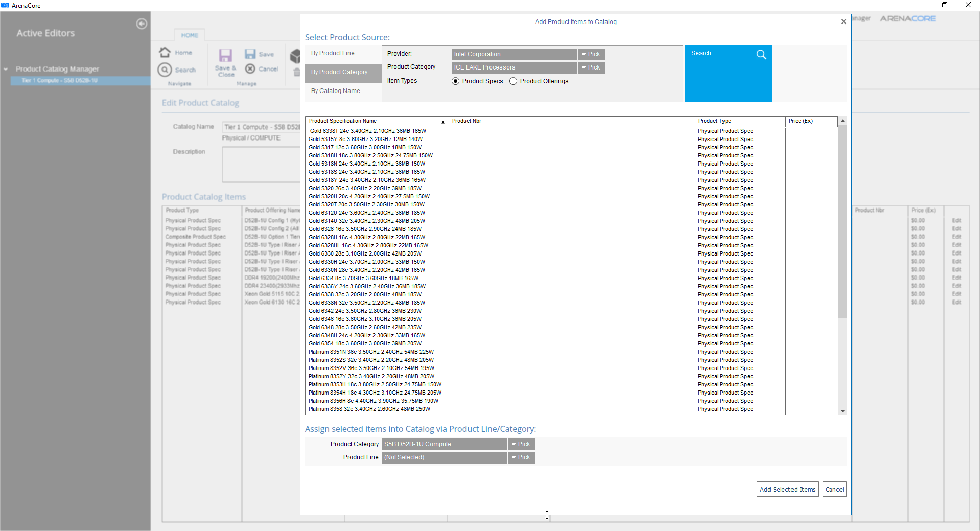Click the Product Type column header in dialog
The height and width of the screenshot is (531, 980).
coord(740,121)
